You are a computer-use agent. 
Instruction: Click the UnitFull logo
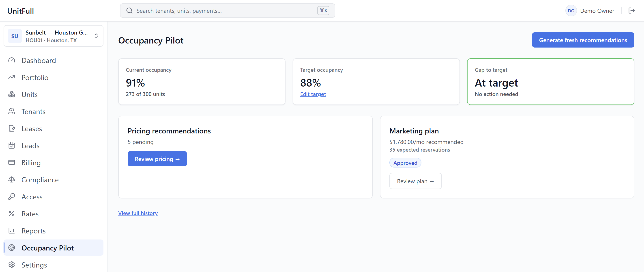pyautogui.click(x=21, y=11)
